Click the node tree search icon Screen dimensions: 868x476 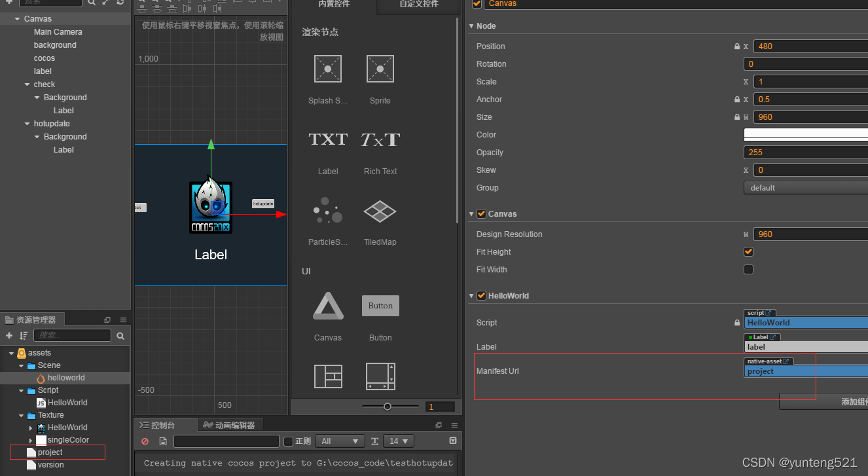[92, 2]
